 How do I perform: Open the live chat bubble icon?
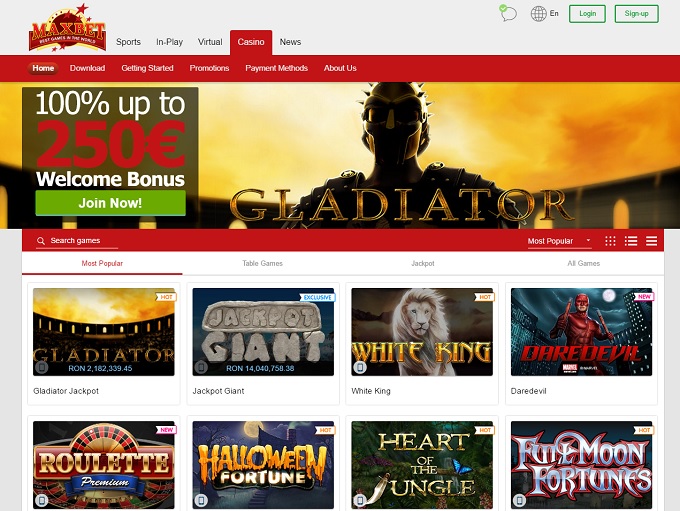click(x=508, y=13)
